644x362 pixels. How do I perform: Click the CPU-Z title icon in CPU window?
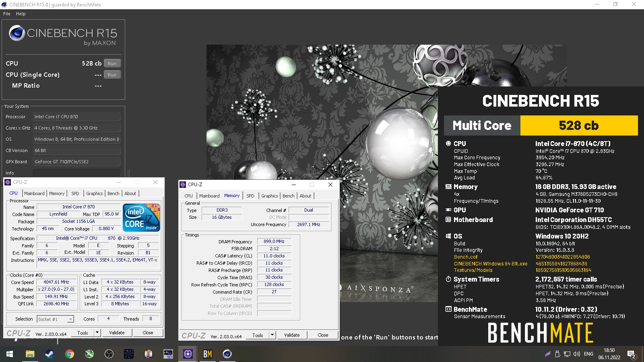8,182
